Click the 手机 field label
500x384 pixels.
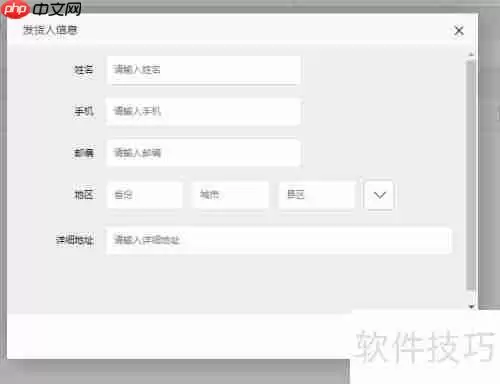pyautogui.click(x=83, y=111)
